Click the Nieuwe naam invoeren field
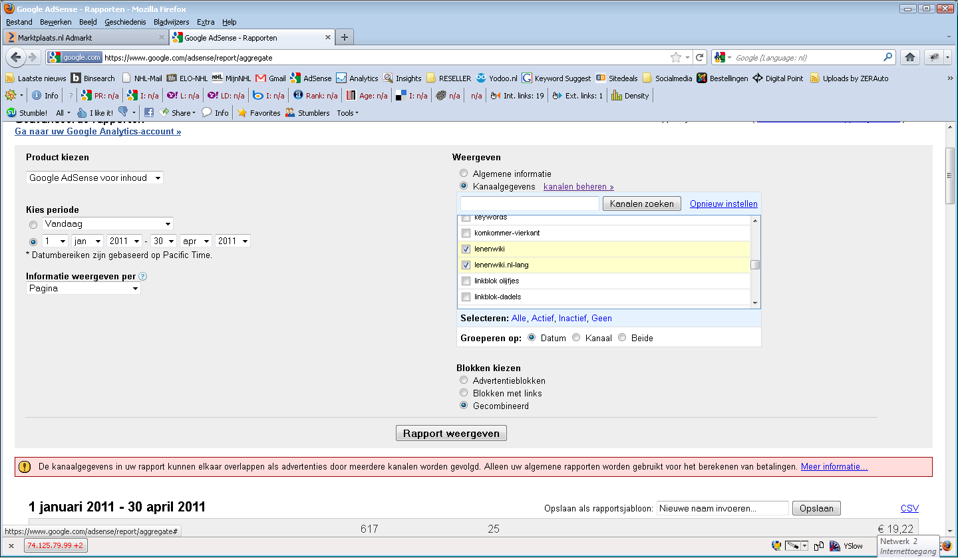The image size is (958, 560). point(722,508)
